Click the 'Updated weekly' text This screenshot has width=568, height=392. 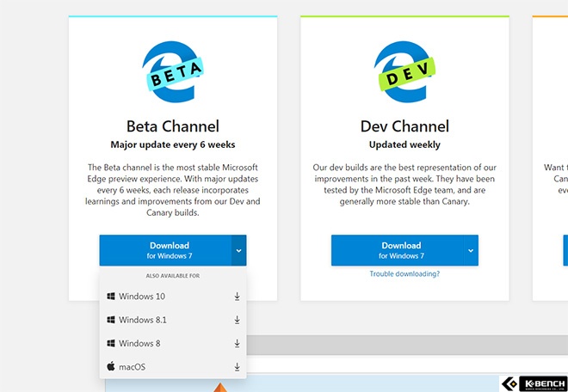[404, 144]
